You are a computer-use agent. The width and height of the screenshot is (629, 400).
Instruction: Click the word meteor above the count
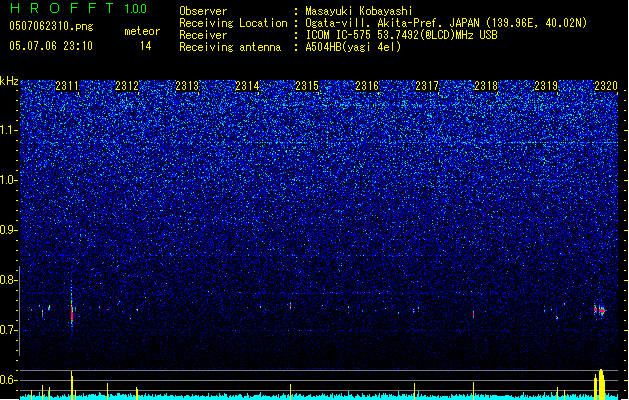pos(142,31)
